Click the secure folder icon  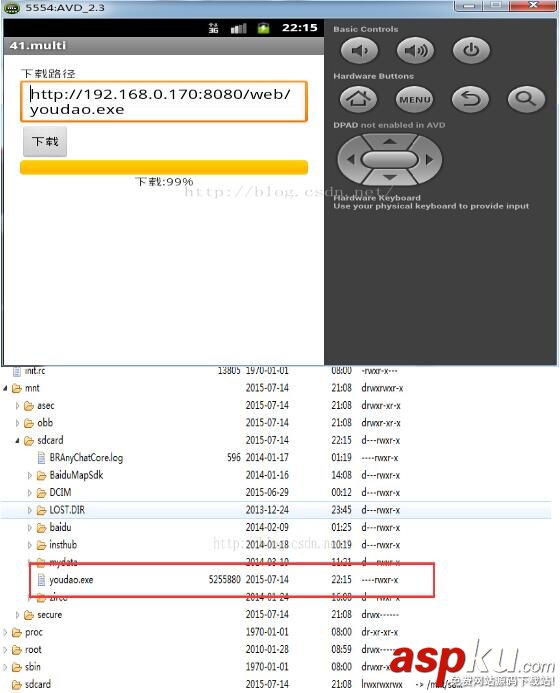click(29, 615)
